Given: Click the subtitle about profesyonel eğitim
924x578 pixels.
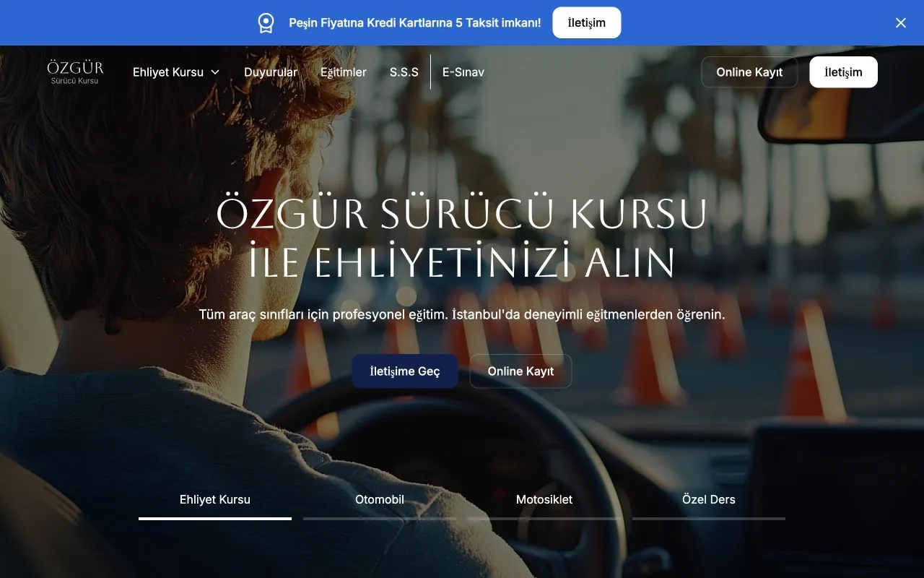Looking at the screenshot, I should [462, 315].
